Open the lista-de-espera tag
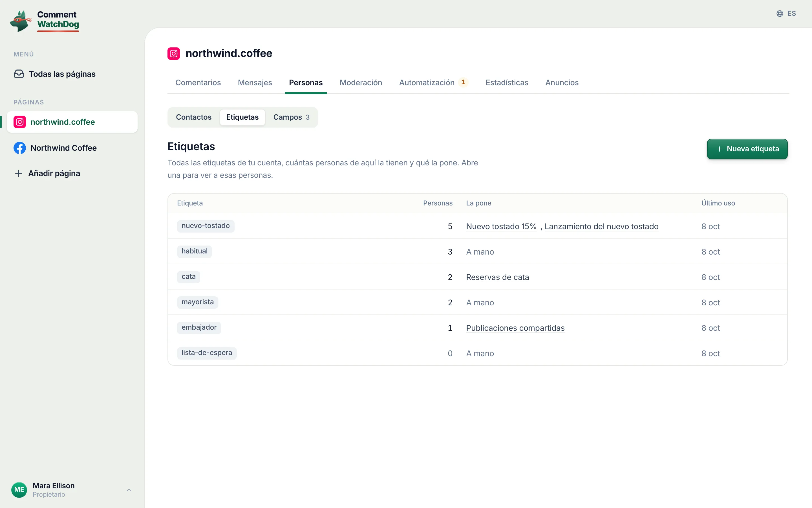812x508 pixels. (x=207, y=353)
